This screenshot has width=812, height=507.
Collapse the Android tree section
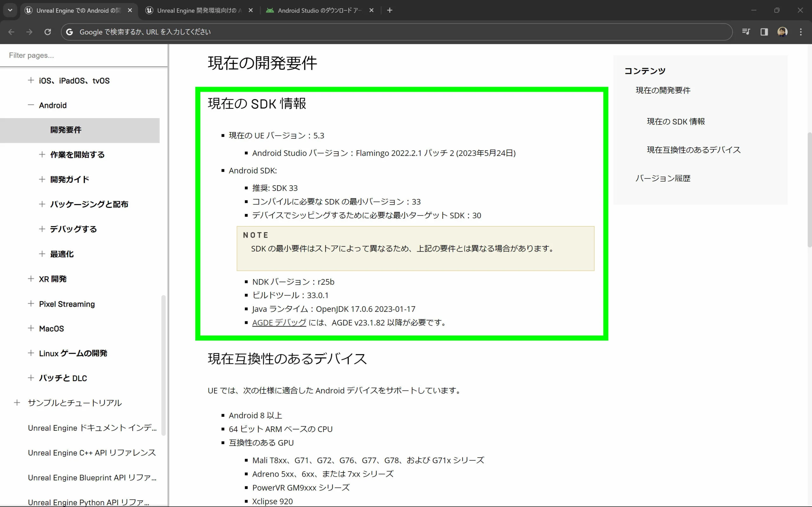(x=31, y=105)
